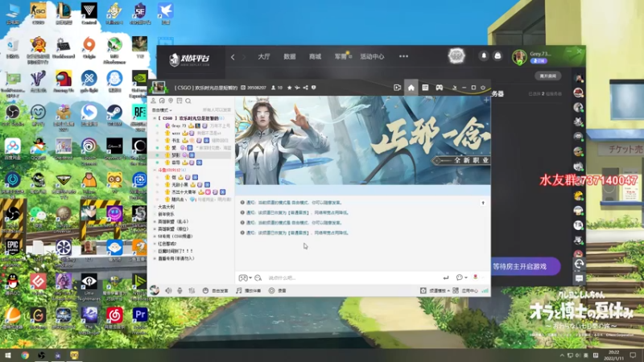Screen dimensions: 644x362
Task: Open the 频道模板 dropdown
Action: coord(435,290)
